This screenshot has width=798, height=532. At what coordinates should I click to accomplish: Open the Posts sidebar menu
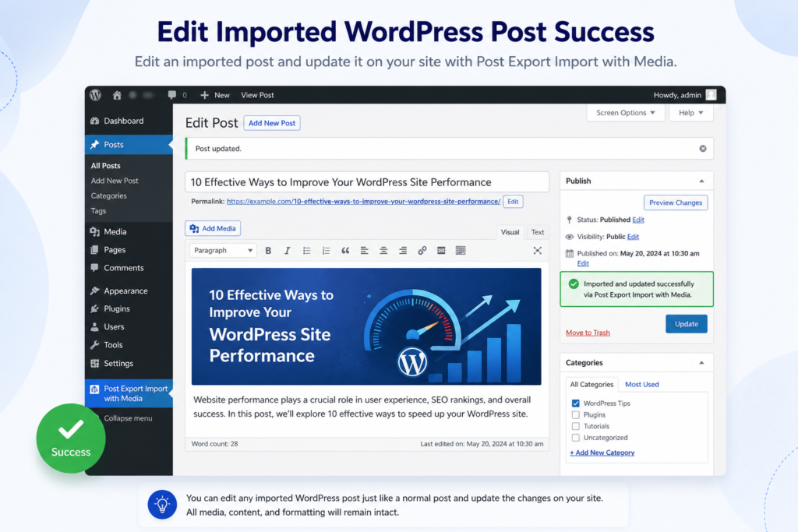point(129,144)
